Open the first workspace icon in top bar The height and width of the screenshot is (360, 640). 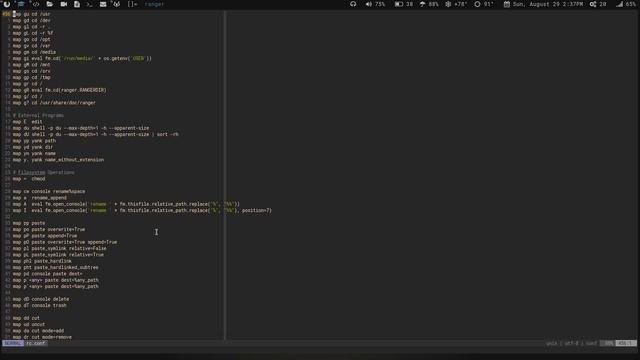click(7, 4)
